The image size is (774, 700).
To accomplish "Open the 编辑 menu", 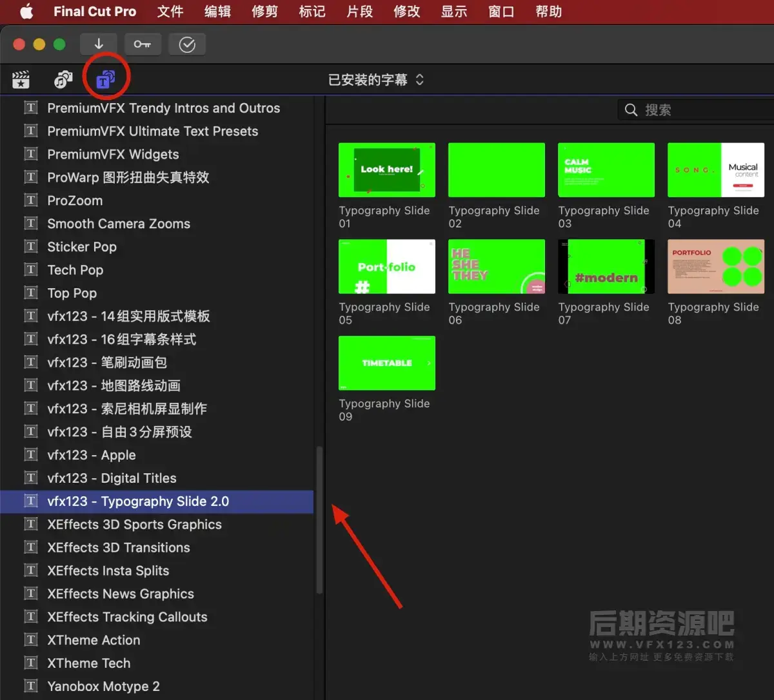I will (217, 12).
